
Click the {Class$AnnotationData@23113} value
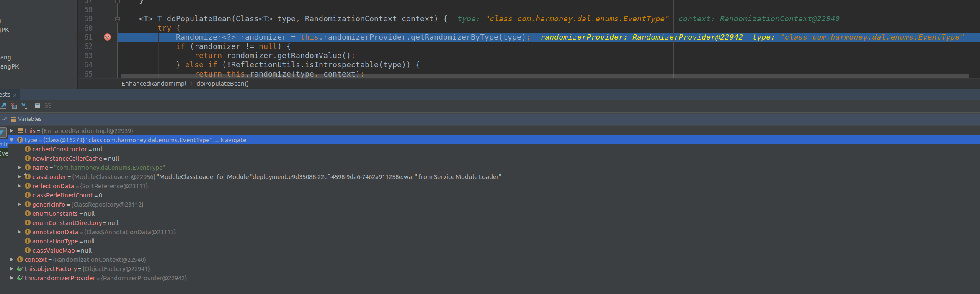[130, 232]
